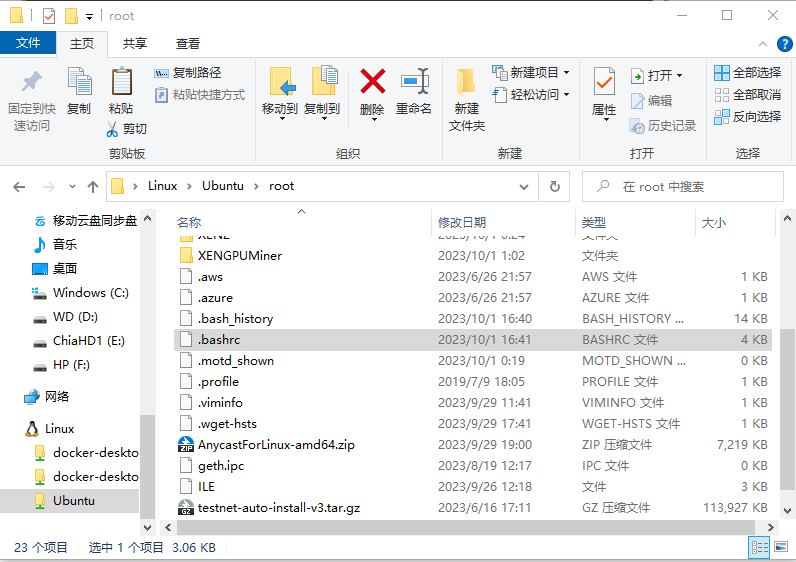Image resolution: width=796 pixels, height=562 pixels.
Task: Sort by Type (类型) column header
Action: pyautogui.click(x=635, y=222)
